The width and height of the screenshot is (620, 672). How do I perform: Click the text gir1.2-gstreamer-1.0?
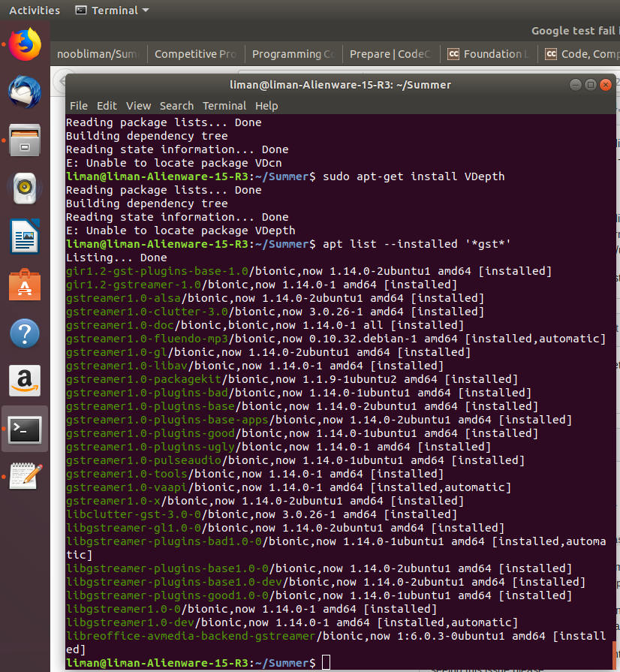click(134, 285)
